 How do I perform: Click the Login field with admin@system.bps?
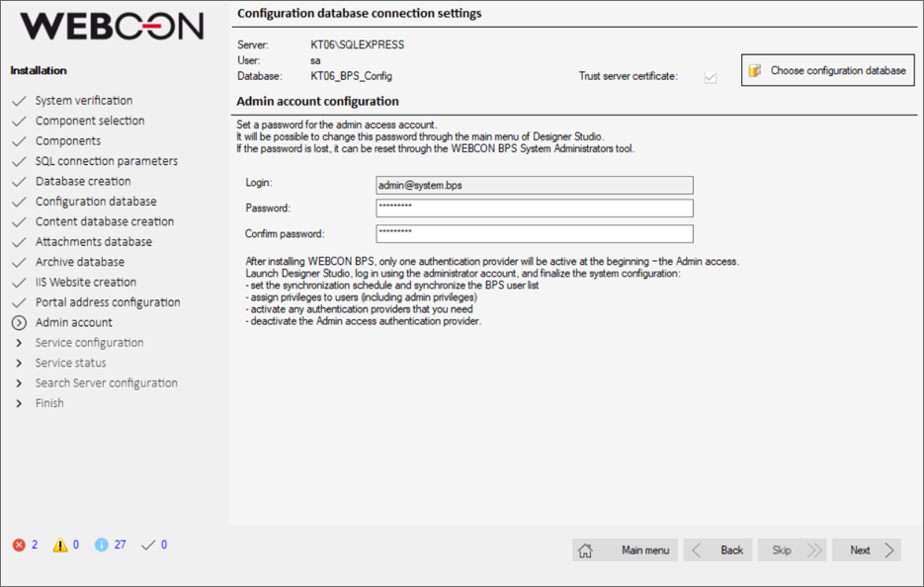(534, 185)
